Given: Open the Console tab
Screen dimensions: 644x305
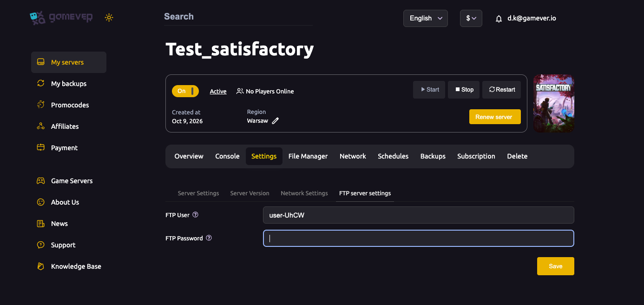Looking at the screenshot, I should pos(227,156).
